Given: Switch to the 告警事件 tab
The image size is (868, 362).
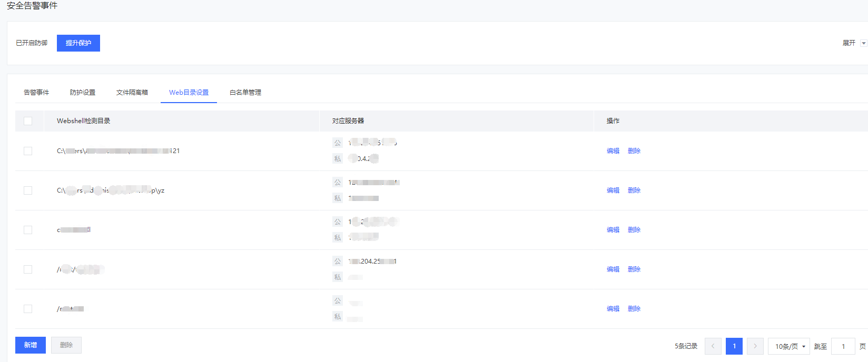Looking at the screenshot, I should (36, 93).
